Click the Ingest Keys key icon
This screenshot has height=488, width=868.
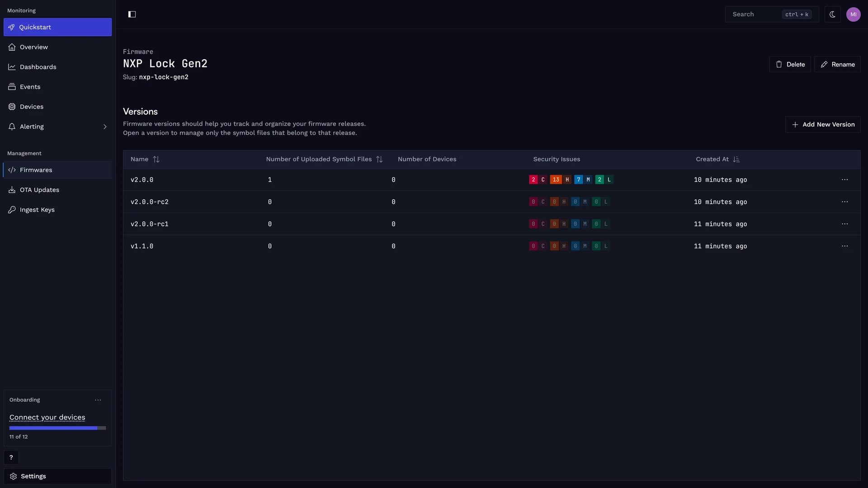click(12, 210)
